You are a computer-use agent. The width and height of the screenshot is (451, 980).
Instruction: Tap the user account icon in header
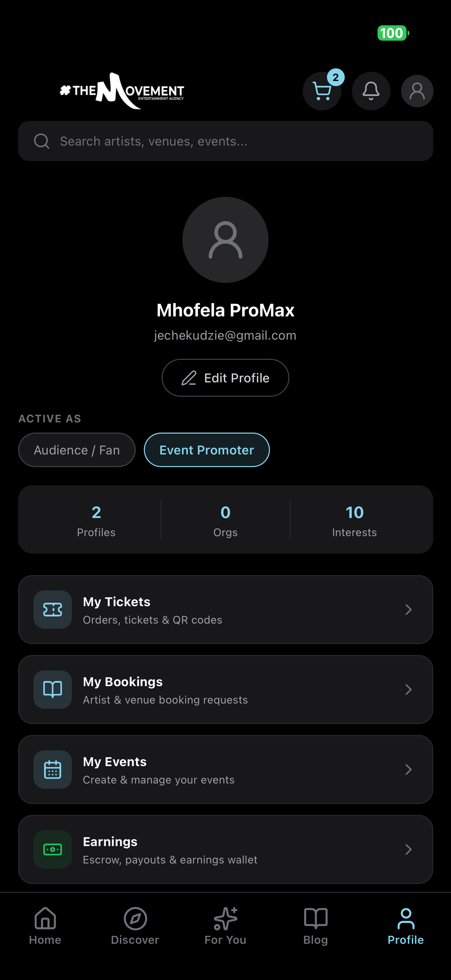[x=417, y=91]
